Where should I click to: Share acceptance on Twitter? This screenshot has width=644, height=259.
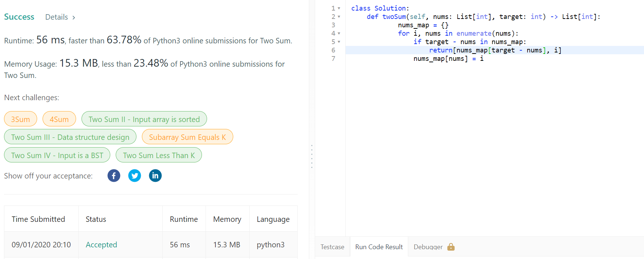135,176
